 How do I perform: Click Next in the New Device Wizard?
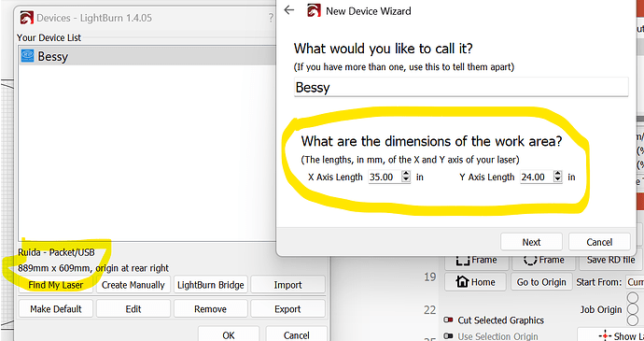(x=531, y=242)
